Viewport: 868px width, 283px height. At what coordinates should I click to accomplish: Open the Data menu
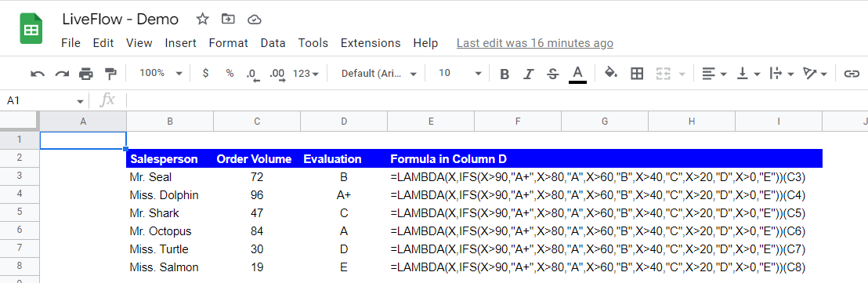pos(273,43)
